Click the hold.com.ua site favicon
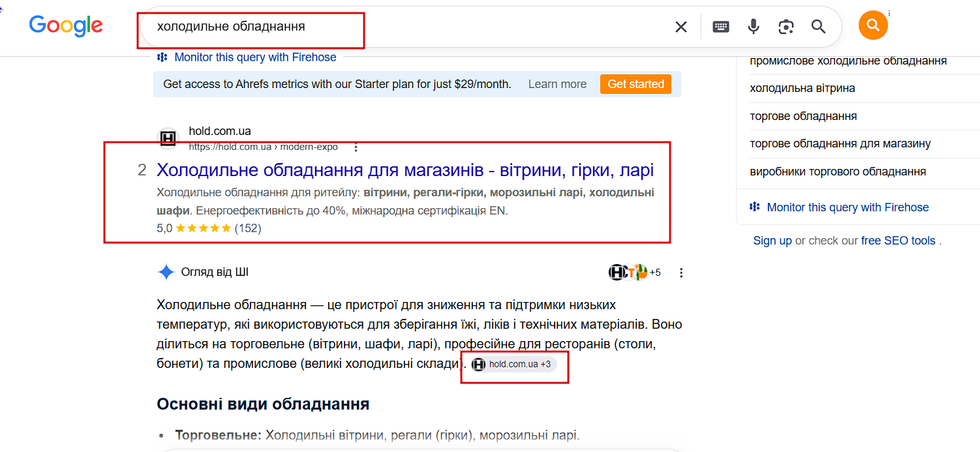Screen dimensions: 980x452 168,138
